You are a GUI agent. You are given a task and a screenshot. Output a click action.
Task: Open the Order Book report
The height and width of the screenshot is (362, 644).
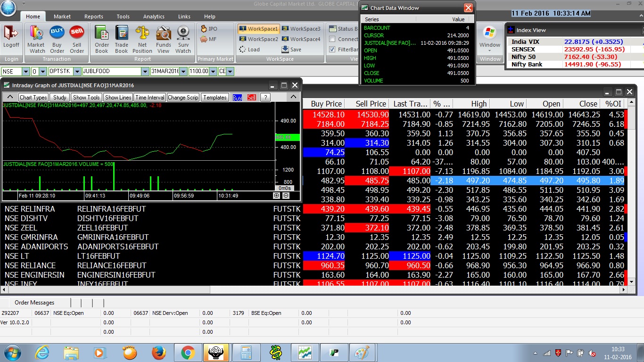click(102, 39)
